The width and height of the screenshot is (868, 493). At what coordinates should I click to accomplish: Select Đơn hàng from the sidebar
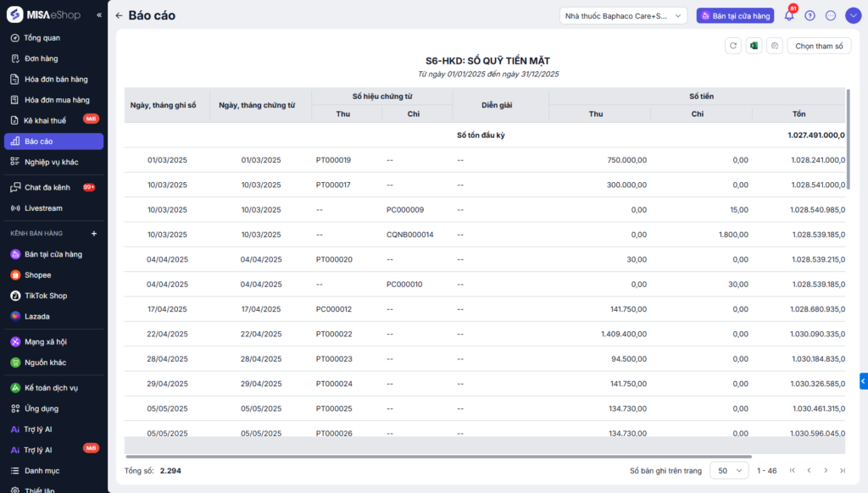coord(41,58)
